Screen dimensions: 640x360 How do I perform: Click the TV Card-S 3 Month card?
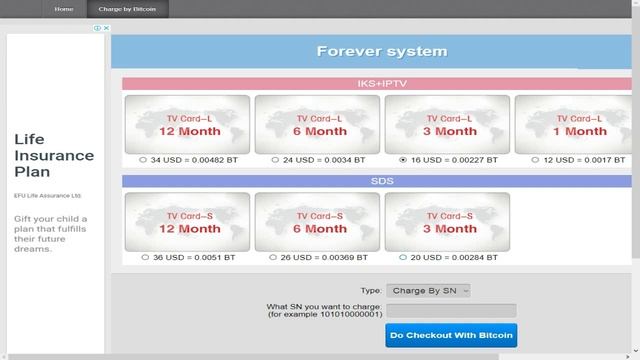tap(447, 222)
